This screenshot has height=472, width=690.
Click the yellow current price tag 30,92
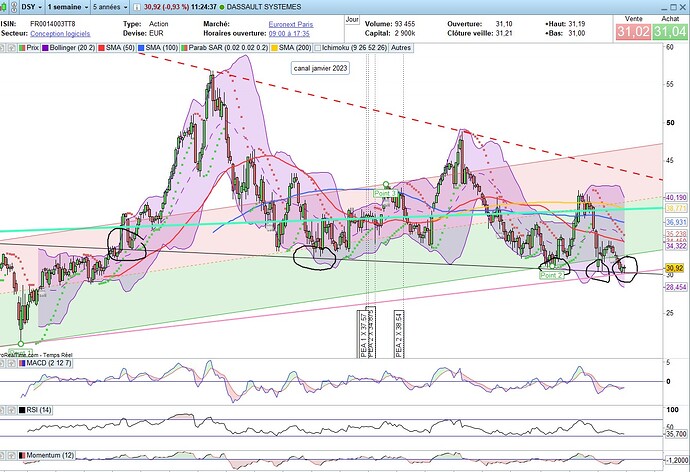coord(675,268)
